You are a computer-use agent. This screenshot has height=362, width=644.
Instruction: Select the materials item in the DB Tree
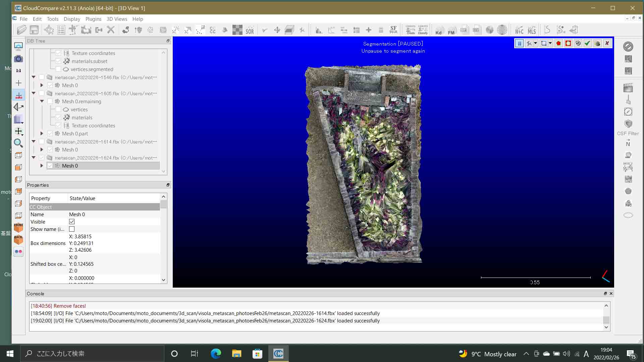82,117
